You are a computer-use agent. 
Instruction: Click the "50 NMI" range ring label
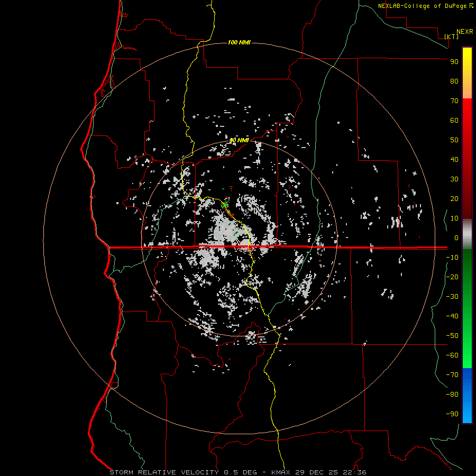click(x=239, y=140)
